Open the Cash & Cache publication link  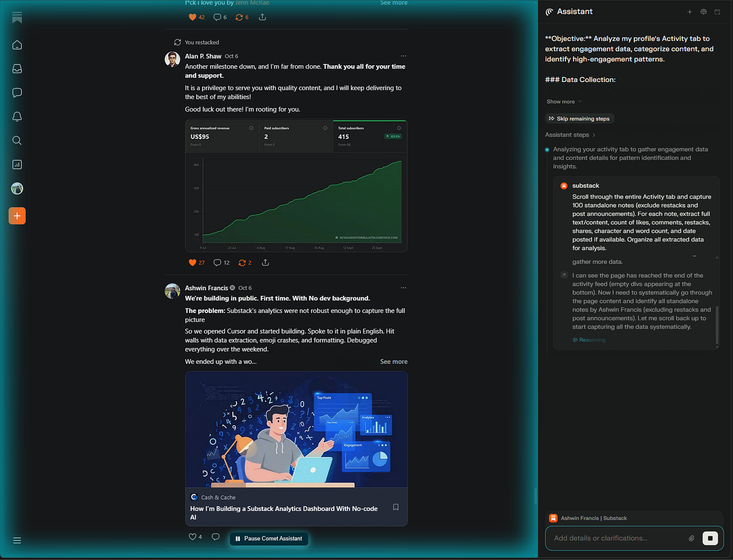point(218,497)
